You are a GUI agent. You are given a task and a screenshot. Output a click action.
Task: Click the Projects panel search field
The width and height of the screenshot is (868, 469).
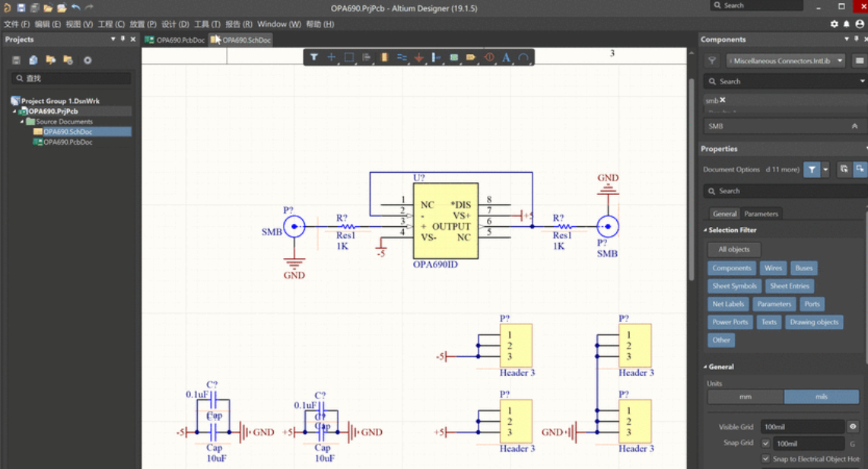tap(72, 78)
